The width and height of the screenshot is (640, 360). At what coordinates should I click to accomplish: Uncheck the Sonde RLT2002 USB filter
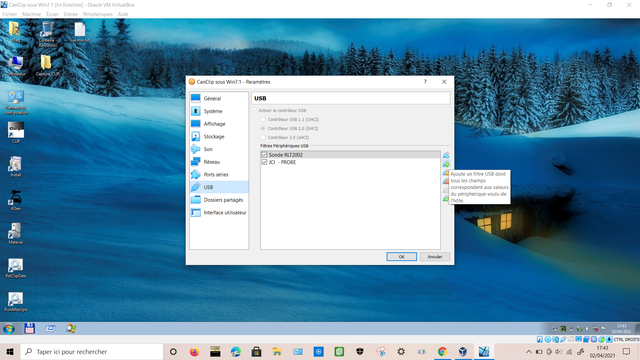(264, 155)
